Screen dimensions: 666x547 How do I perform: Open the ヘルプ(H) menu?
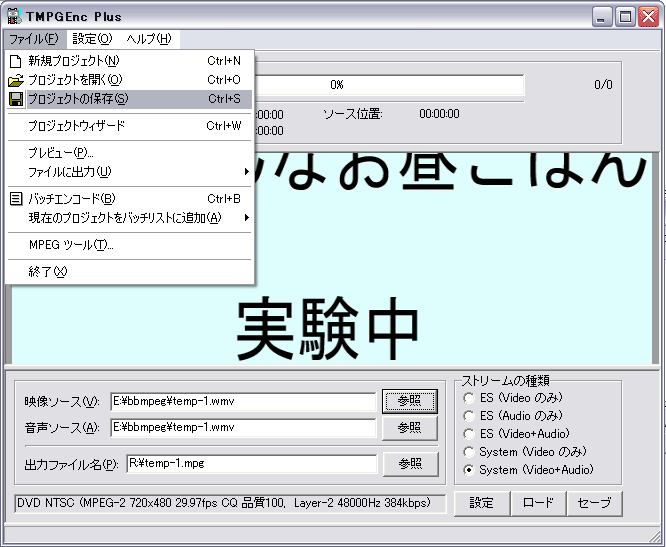(x=149, y=39)
